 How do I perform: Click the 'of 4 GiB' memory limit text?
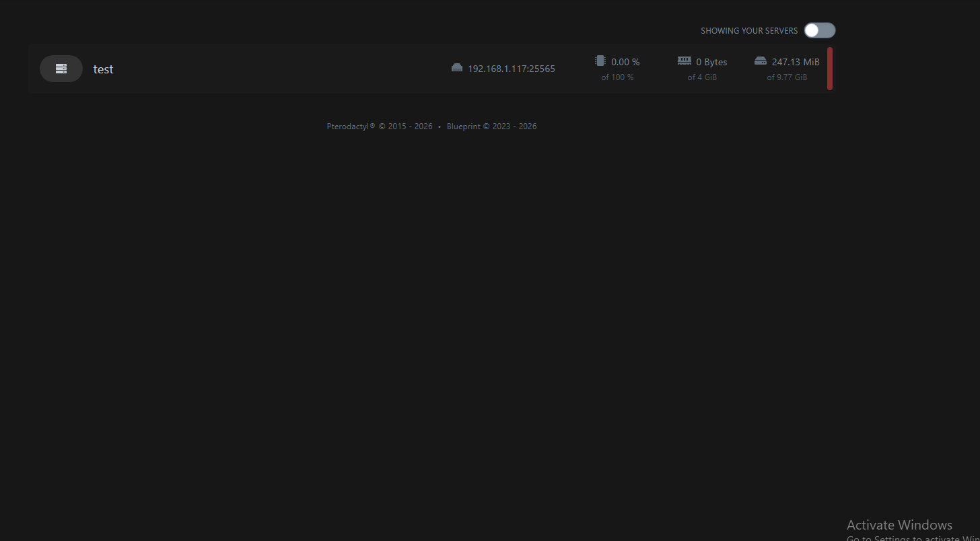point(702,77)
